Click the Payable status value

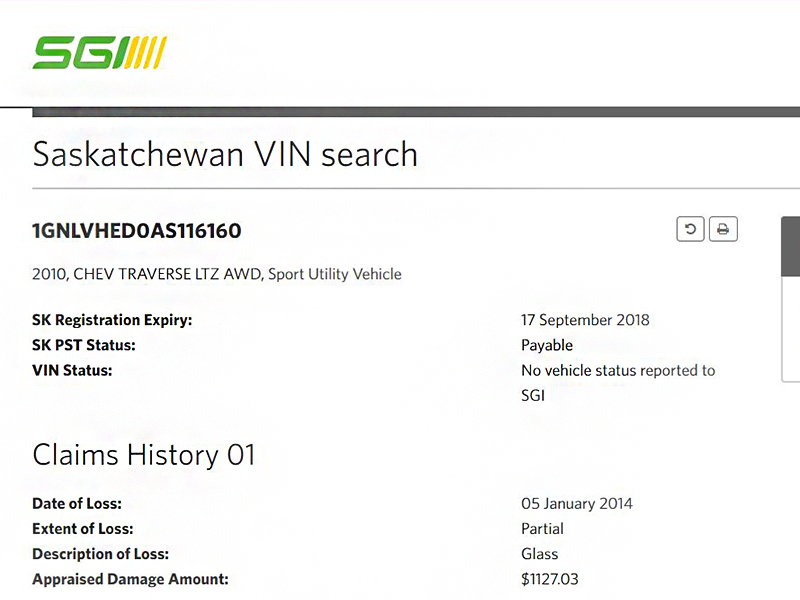pos(547,345)
